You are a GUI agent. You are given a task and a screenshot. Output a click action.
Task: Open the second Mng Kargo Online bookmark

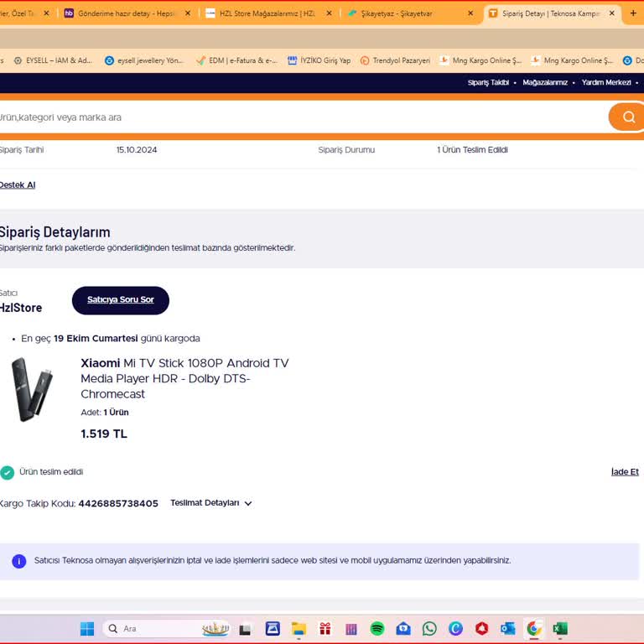(572, 60)
